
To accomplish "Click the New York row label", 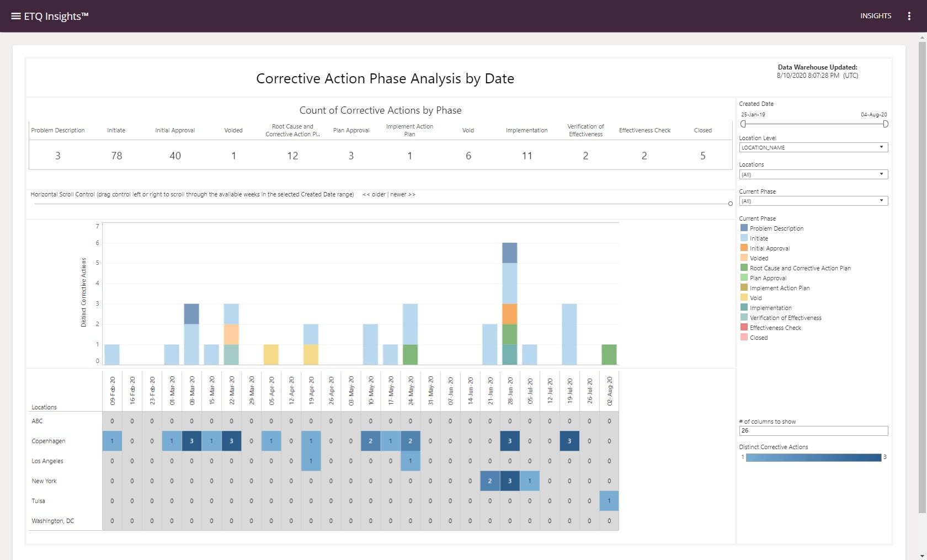I will click(x=44, y=481).
